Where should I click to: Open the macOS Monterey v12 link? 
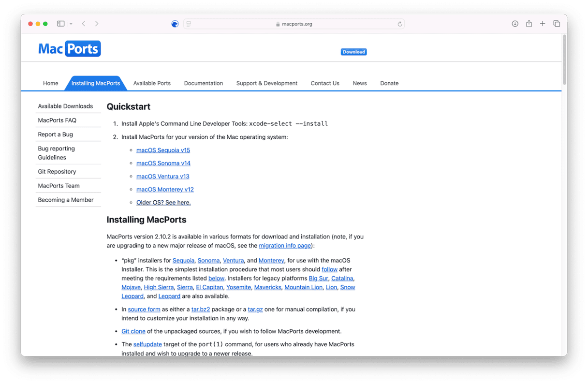pyautogui.click(x=165, y=189)
